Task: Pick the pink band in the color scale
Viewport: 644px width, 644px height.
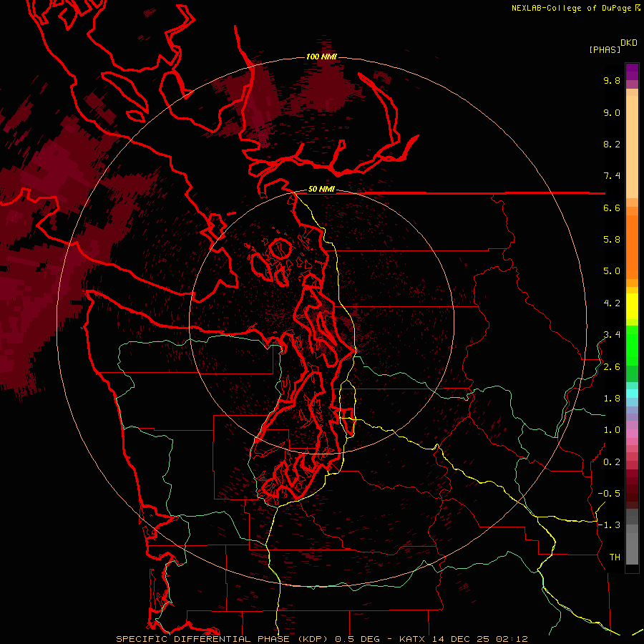Action: [x=632, y=434]
